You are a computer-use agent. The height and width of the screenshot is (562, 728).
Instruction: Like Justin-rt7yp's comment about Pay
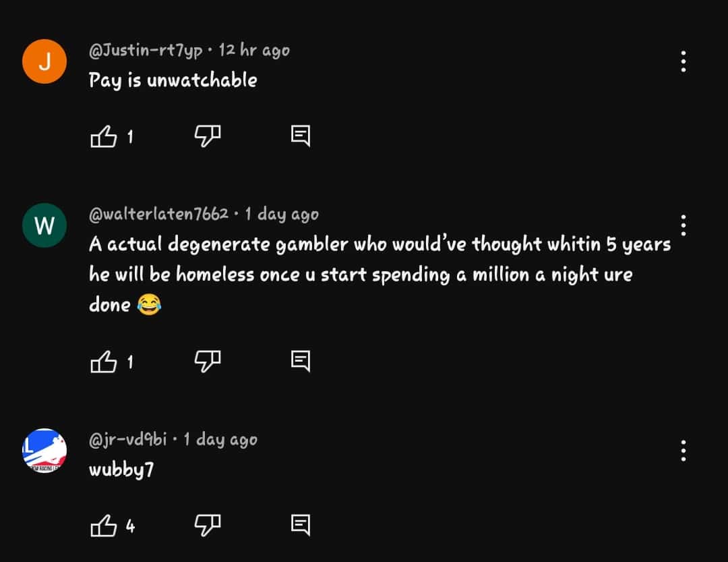[102, 135]
